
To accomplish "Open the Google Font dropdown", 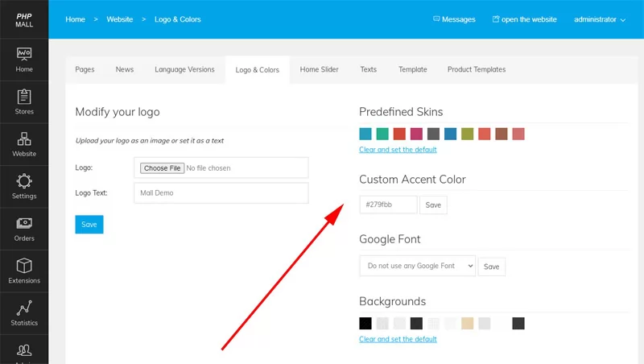I will click(417, 266).
